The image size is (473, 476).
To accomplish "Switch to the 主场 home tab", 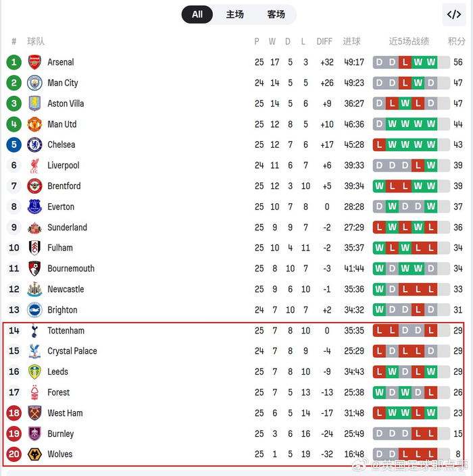I will 235,14.
